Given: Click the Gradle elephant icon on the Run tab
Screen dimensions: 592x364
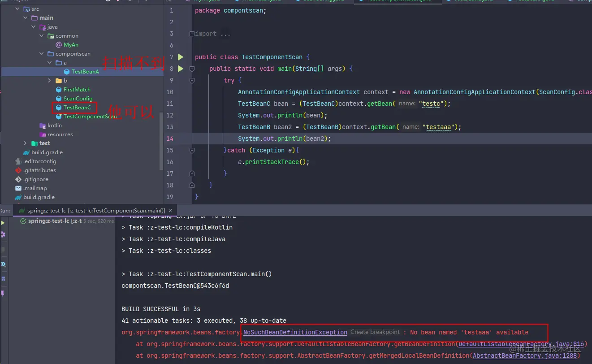Looking at the screenshot, I should pyautogui.click(x=21, y=210).
